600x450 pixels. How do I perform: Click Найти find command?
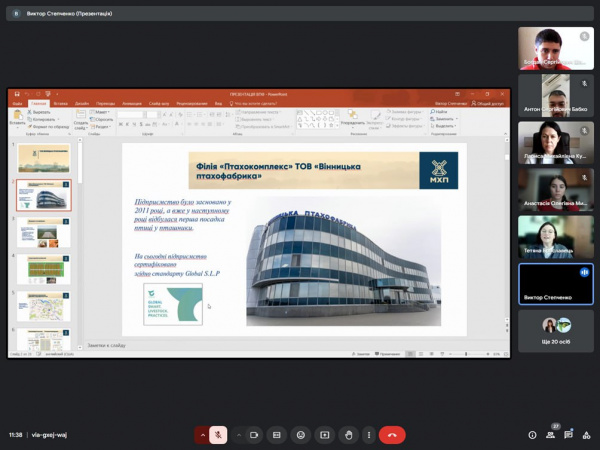[x=439, y=112]
